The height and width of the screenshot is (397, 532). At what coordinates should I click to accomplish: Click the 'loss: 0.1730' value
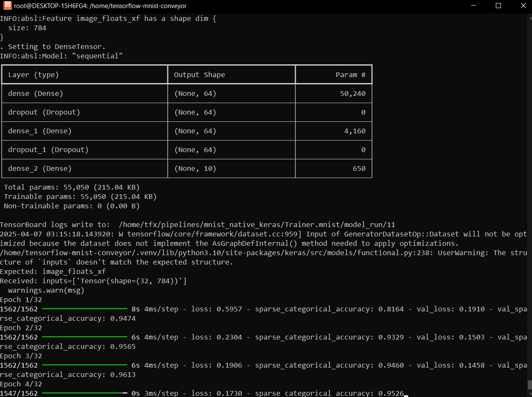(x=217, y=393)
